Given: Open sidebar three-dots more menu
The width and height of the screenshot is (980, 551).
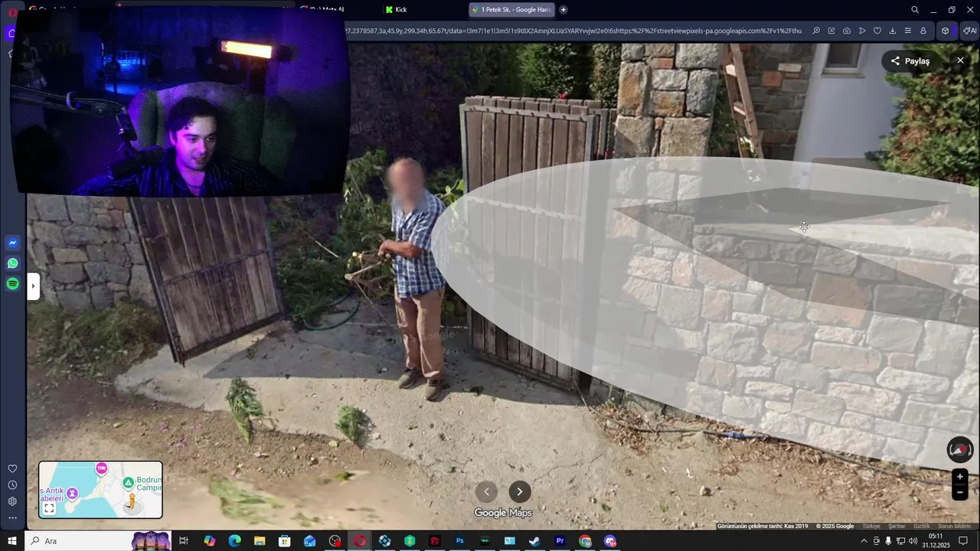Looking at the screenshot, I should point(12,518).
